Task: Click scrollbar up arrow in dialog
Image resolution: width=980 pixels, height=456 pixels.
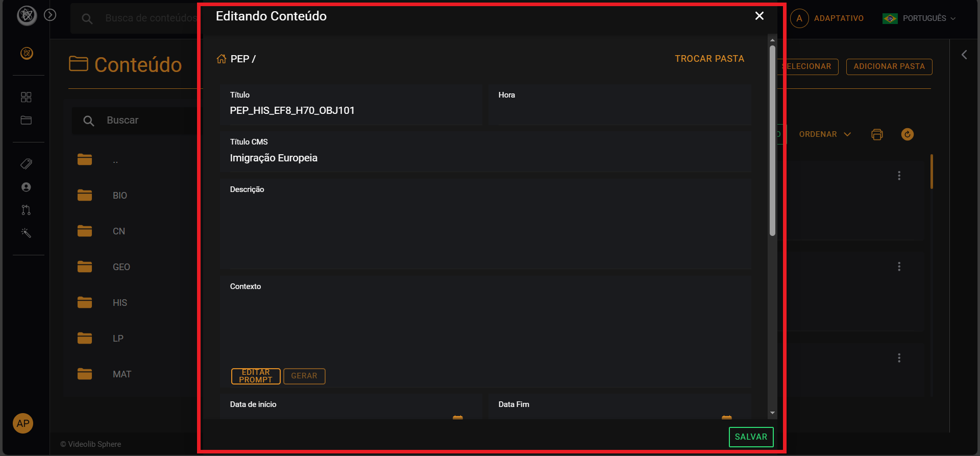Action: tap(772, 40)
